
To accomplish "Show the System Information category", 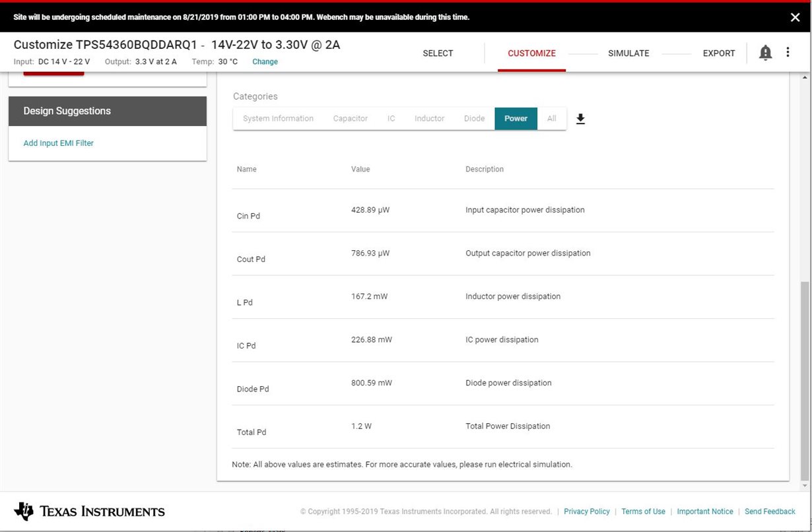I will [278, 119].
